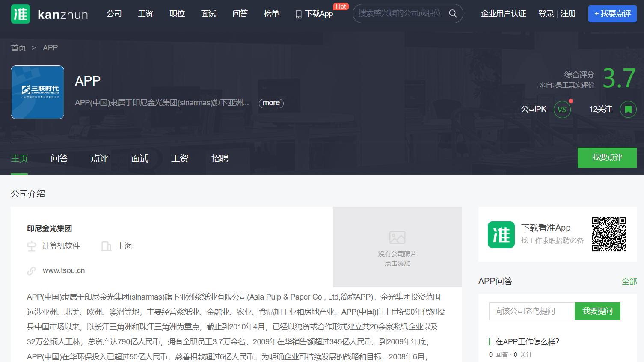
Task: Expand the company description with more
Action: coord(271,103)
